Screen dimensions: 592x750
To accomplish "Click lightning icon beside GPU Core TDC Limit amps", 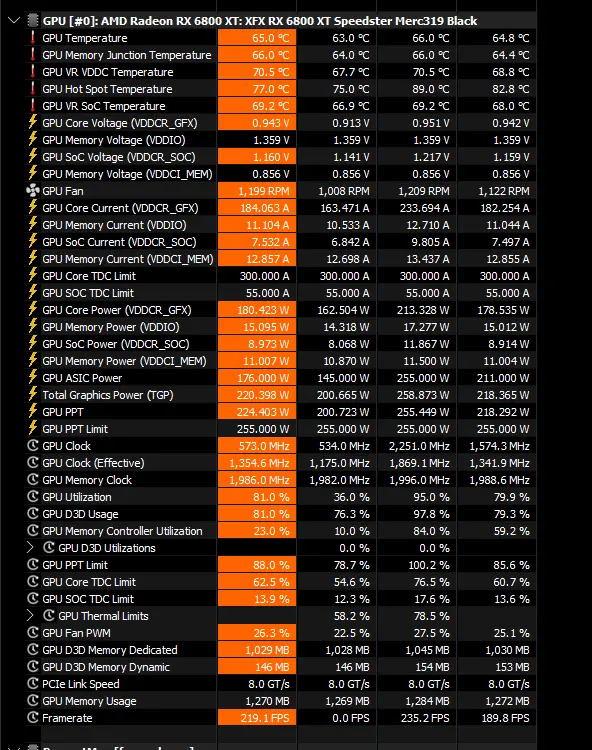I will [33, 276].
